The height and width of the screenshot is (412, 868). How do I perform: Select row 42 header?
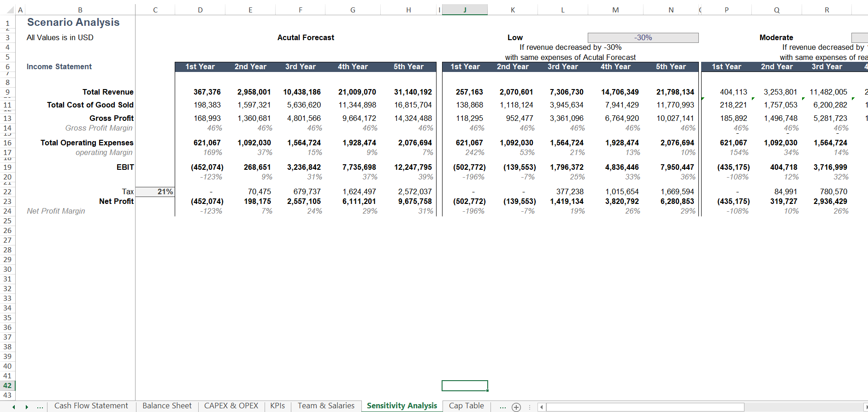click(x=7, y=386)
